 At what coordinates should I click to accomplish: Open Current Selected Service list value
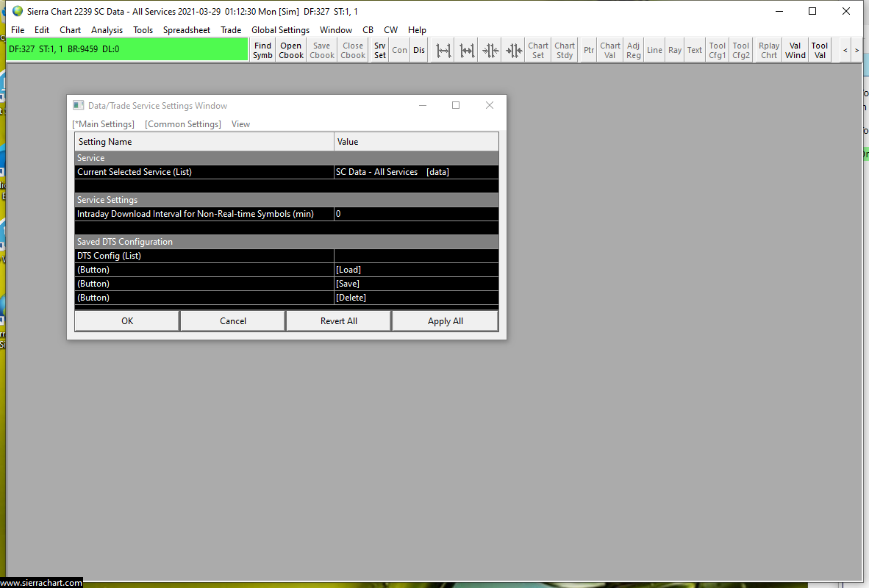[x=416, y=172]
